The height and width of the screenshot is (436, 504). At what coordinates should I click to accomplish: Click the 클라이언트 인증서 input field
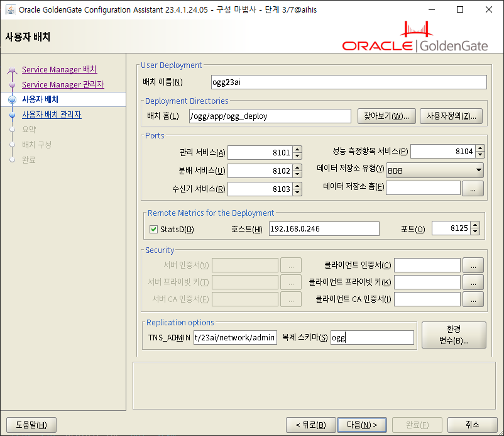pyautogui.click(x=427, y=265)
